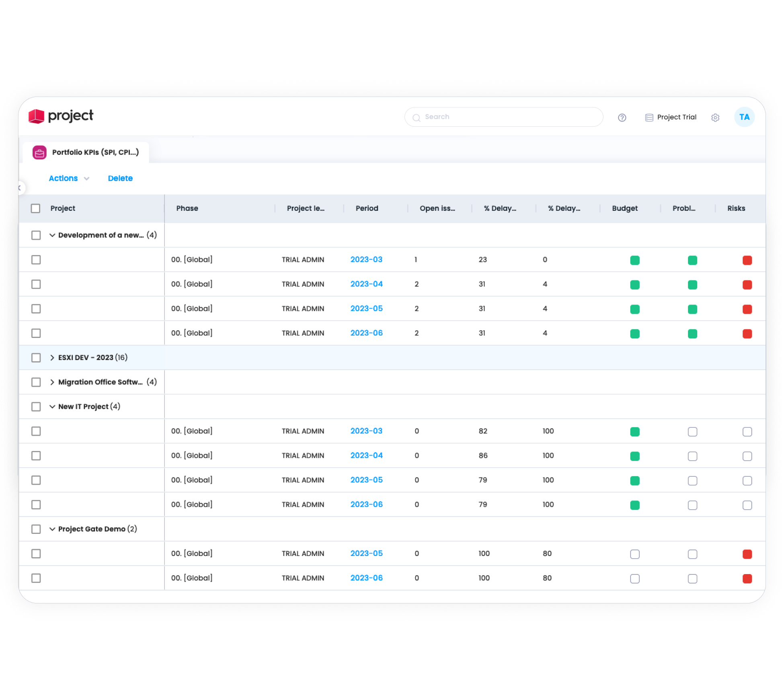
Task: Open the help question mark icon
Action: pos(622,117)
